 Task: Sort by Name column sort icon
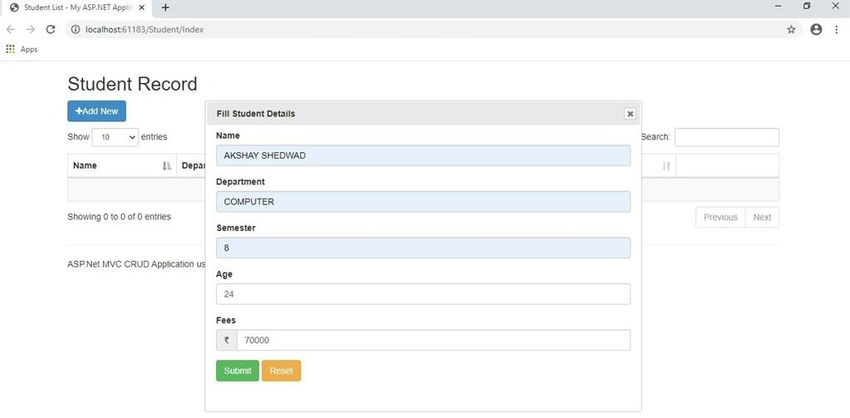point(167,166)
